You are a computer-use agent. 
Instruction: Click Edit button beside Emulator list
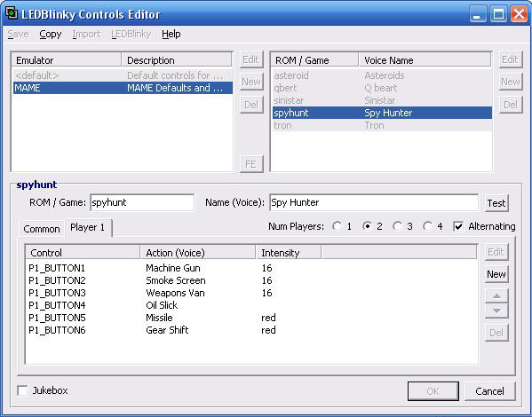pyautogui.click(x=251, y=59)
